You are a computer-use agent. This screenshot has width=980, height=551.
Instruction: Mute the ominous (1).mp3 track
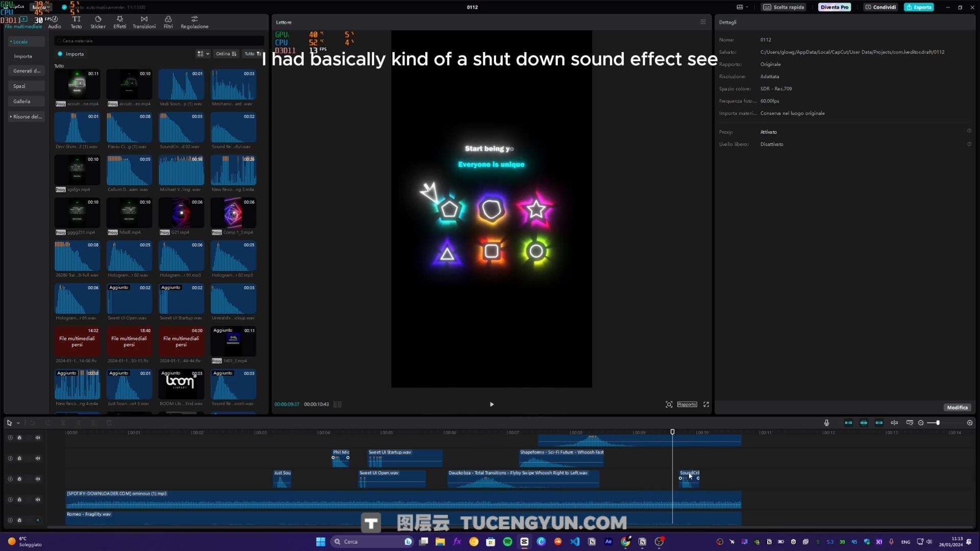coord(38,499)
